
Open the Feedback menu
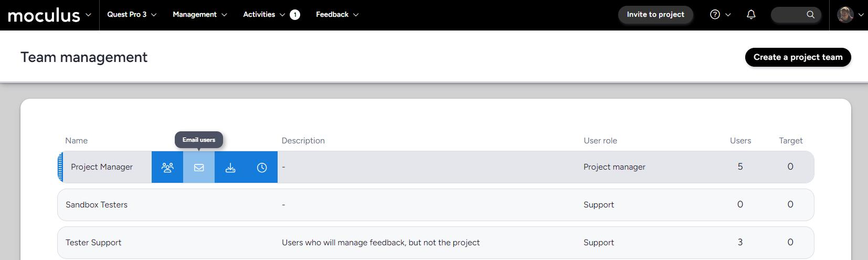337,15
